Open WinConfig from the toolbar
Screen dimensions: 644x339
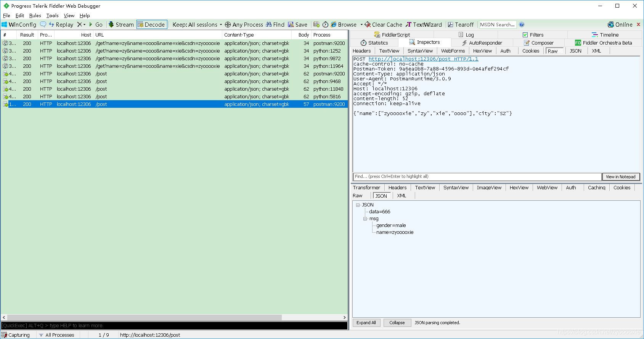click(x=19, y=24)
